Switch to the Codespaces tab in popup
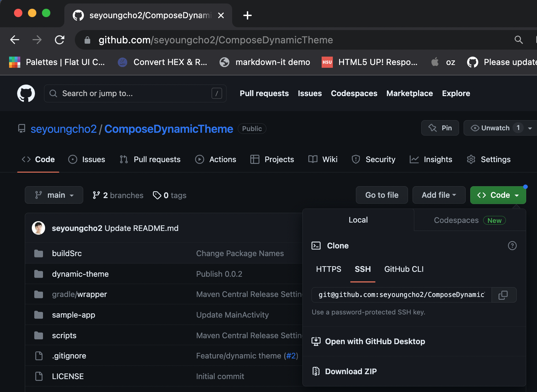 [470, 220]
